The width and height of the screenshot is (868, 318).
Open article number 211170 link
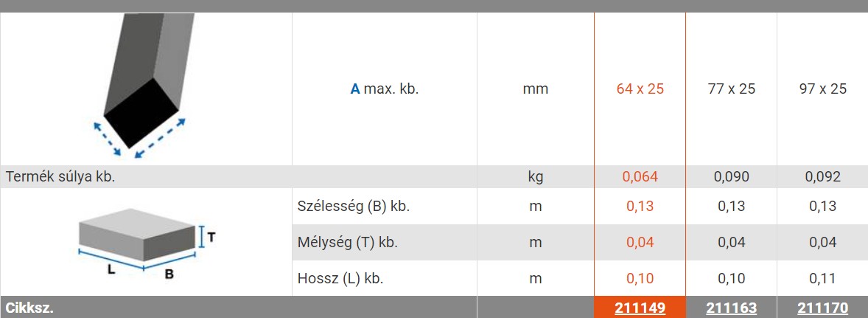click(822, 308)
